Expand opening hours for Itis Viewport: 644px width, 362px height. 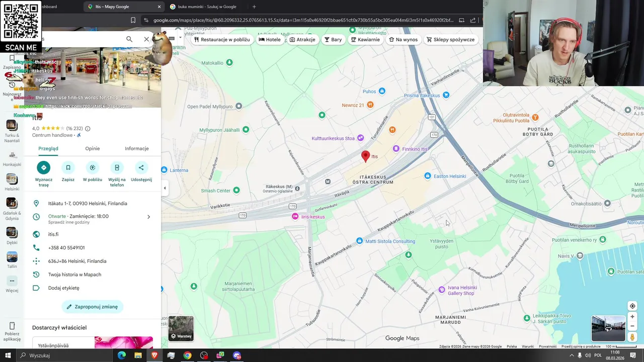148,217
